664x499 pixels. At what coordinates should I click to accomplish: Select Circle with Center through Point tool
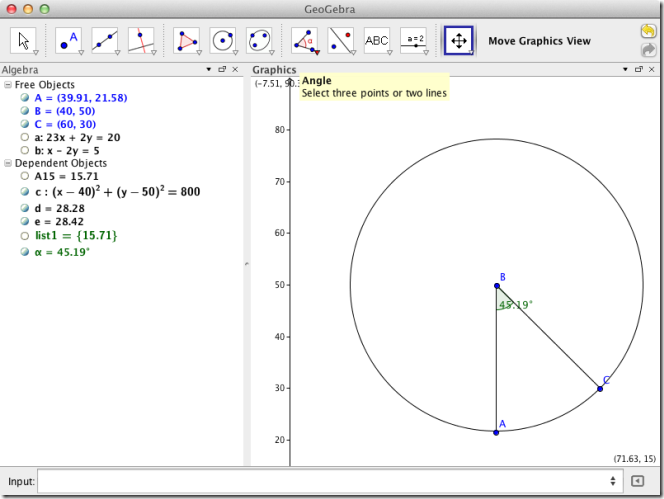point(223,41)
